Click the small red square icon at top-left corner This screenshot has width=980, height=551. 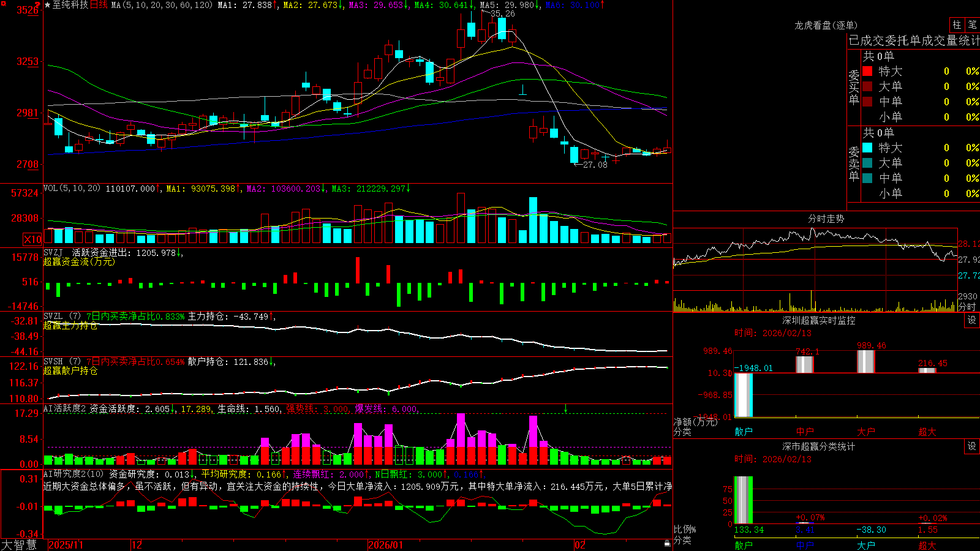click(x=2, y=2)
